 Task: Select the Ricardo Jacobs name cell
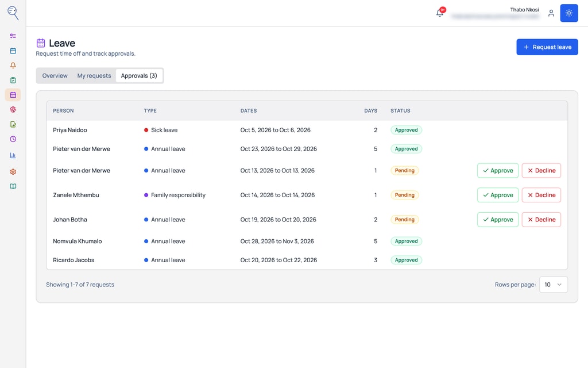point(73,260)
